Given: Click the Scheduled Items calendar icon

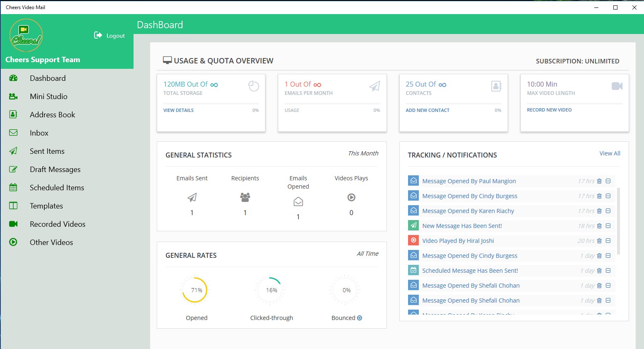Looking at the screenshot, I should coord(13,187).
